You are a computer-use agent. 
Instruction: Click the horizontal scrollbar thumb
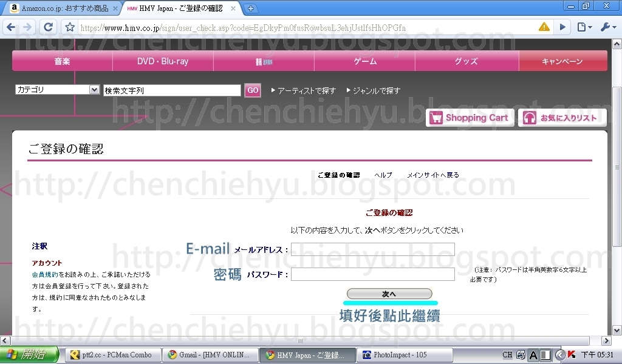click(x=300, y=340)
